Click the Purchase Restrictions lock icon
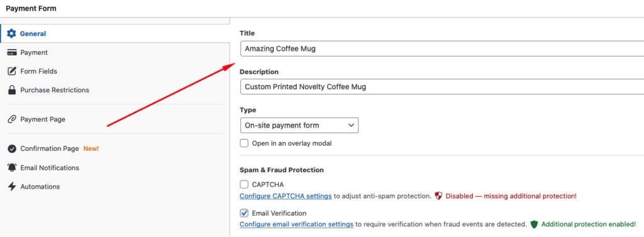This screenshot has width=644, height=237. tap(12, 90)
